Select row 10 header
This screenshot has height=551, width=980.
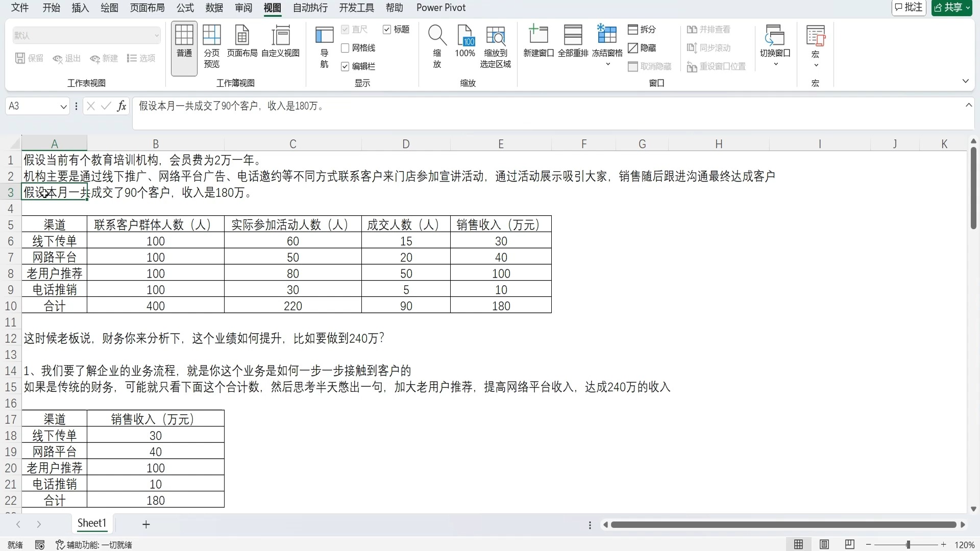[x=11, y=306]
